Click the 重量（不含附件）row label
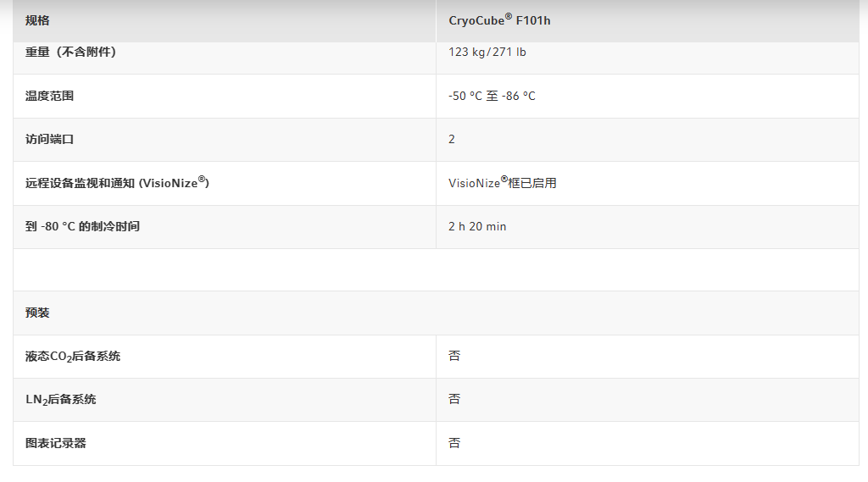Screen dimensions: 868x482 coord(71,52)
